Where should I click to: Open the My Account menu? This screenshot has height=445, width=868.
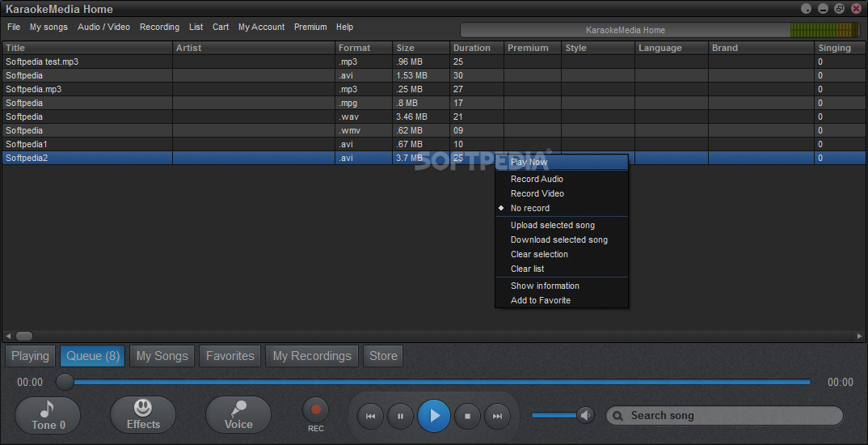(261, 27)
